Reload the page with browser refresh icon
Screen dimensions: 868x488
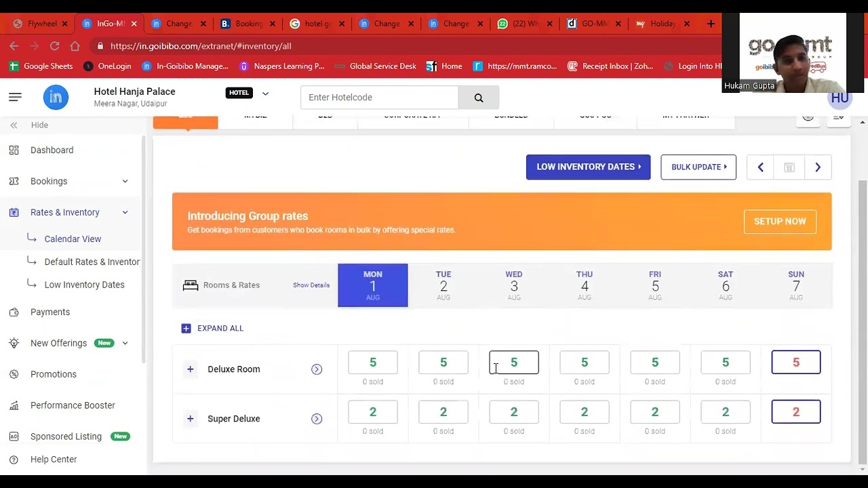pyautogui.click(x=54, y=46)
